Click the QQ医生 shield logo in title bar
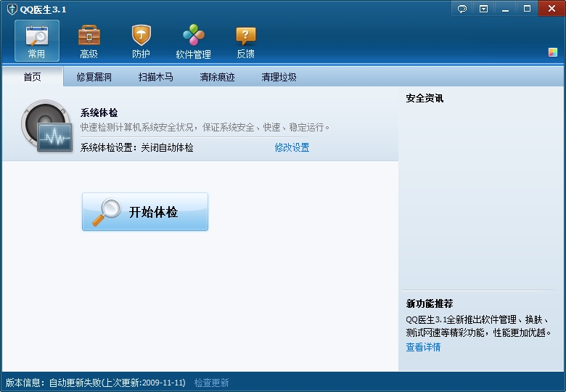566x392 pixels. click(x=12, y=9)
